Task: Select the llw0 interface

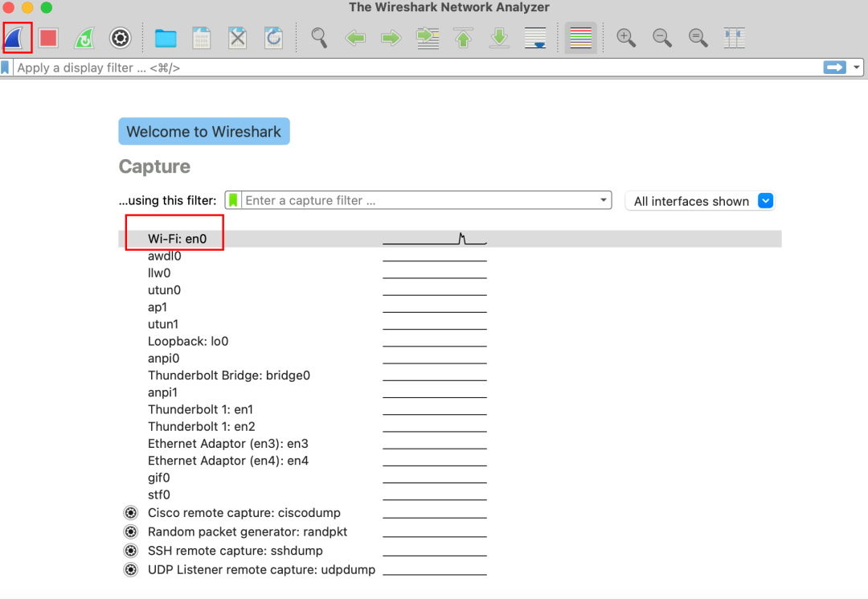Action: click(159, 273)
